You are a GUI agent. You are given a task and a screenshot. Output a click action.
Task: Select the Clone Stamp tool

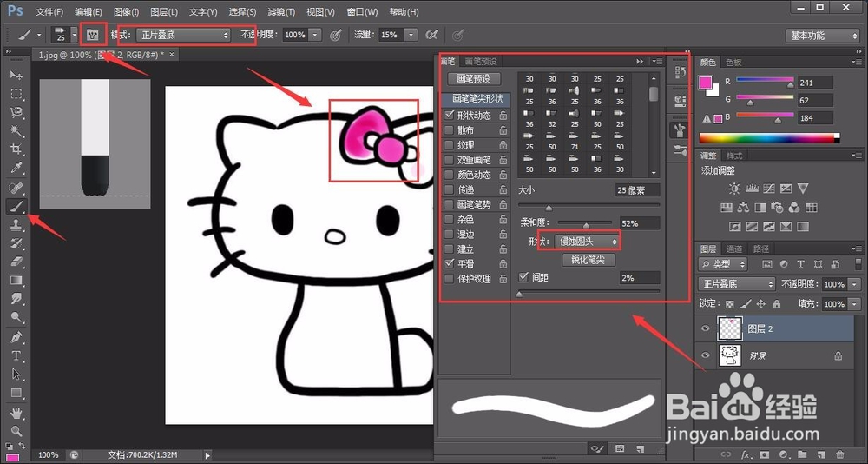(16, 225)
